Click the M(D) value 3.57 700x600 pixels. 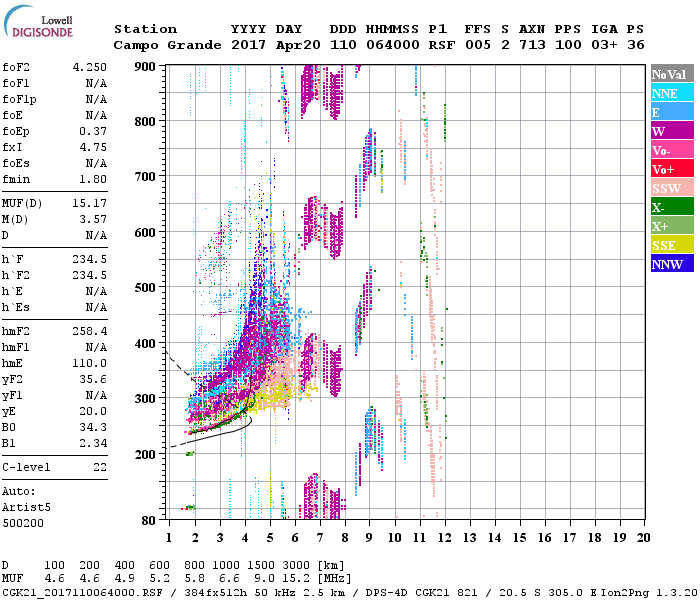point(93,220)
